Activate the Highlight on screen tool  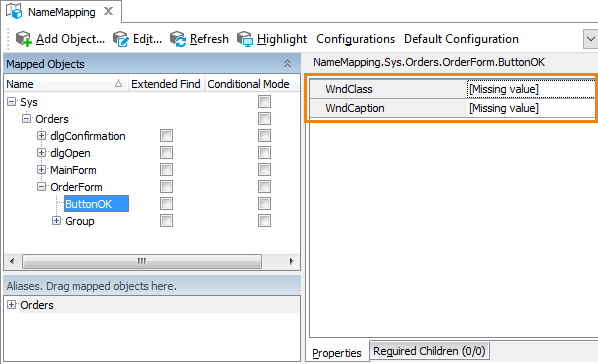click(x=245, y=39)
